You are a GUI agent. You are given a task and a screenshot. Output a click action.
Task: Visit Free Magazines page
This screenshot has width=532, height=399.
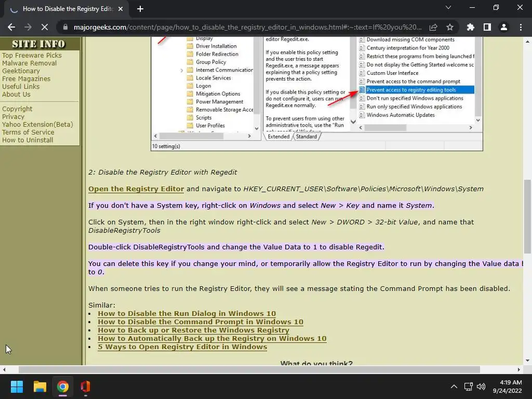point(26,79)
